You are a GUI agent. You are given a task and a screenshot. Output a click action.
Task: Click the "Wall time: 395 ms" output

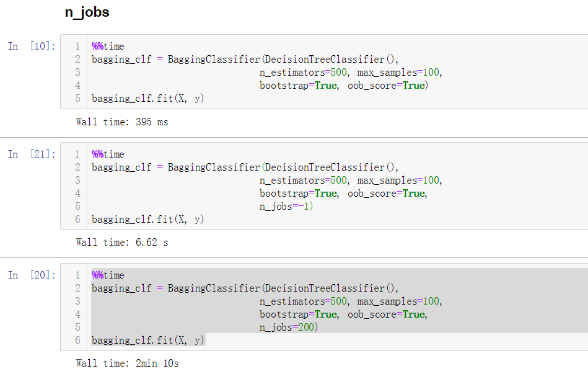pos(122,122)
